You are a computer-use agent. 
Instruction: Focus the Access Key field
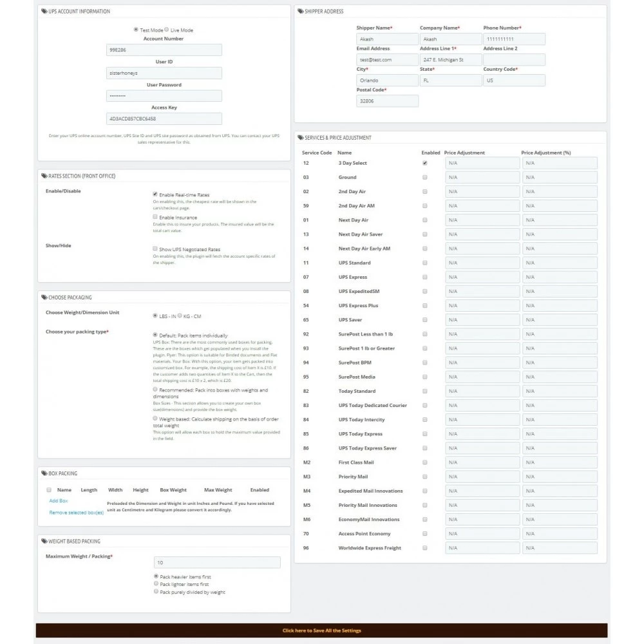[x=164, y=118]
